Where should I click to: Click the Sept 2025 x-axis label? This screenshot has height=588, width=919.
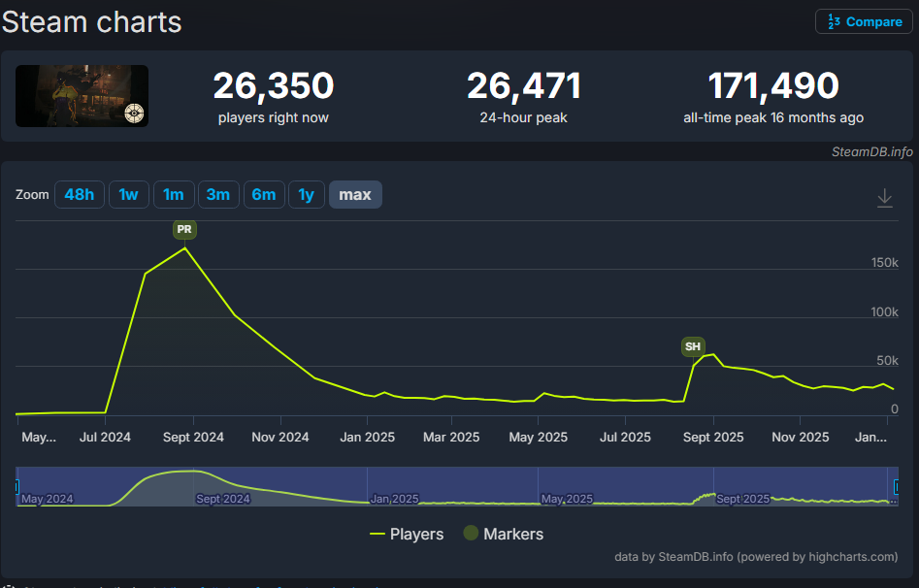[713, 438]
